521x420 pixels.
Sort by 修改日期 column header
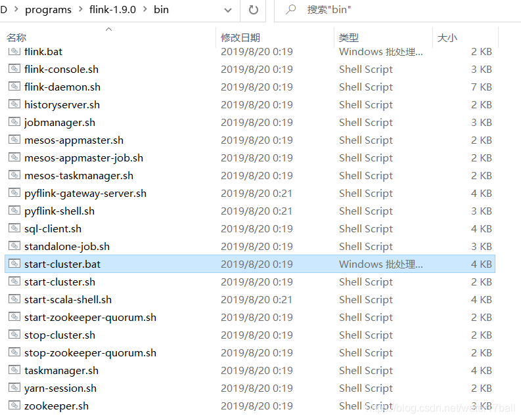(x=240, y=37)
